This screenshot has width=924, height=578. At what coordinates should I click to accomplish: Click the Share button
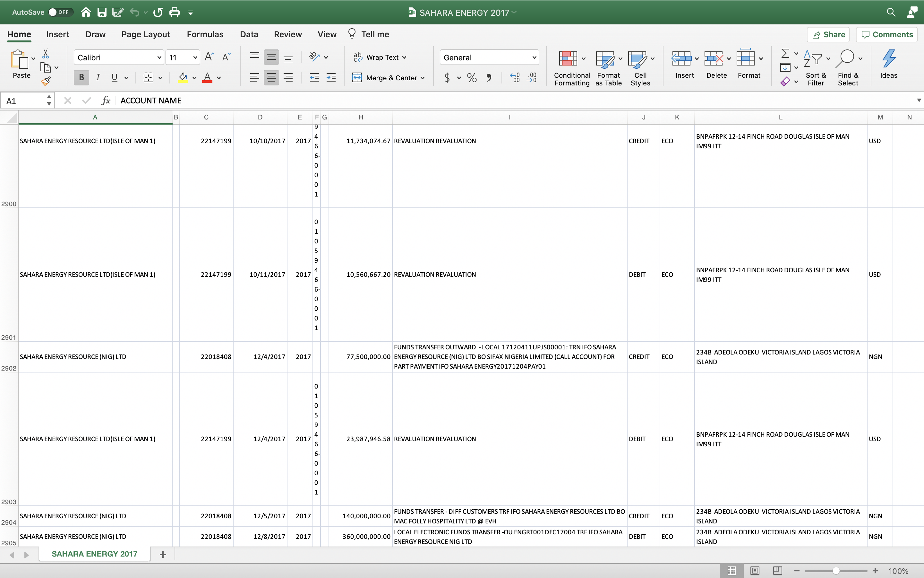pyautogui.click(x=828, y=35)
